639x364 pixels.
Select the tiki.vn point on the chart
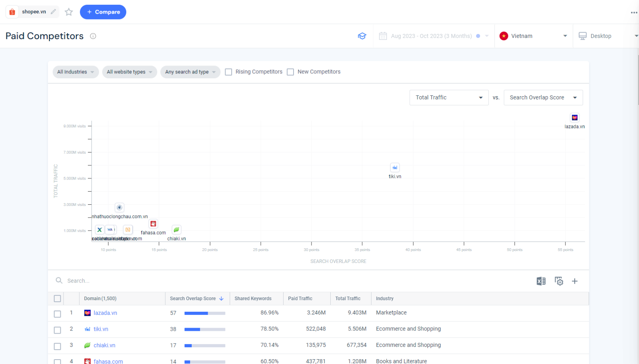tap(395, 168)
